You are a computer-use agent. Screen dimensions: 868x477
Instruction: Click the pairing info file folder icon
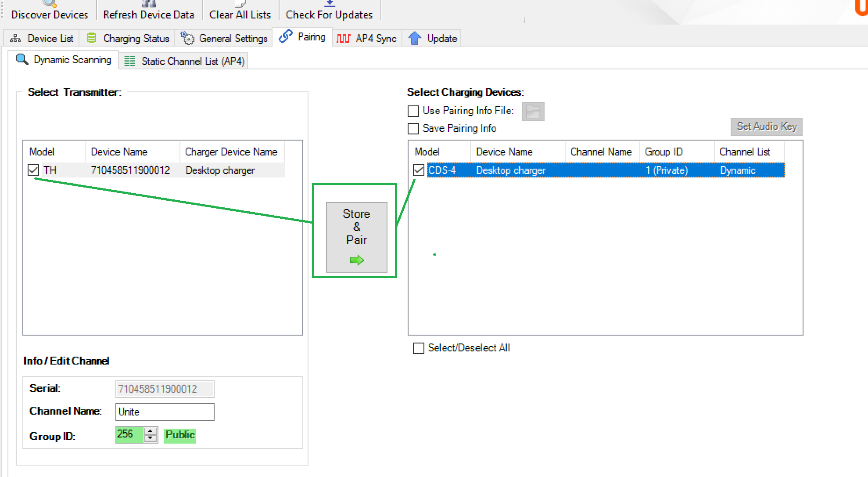click(x=533, y=112)
